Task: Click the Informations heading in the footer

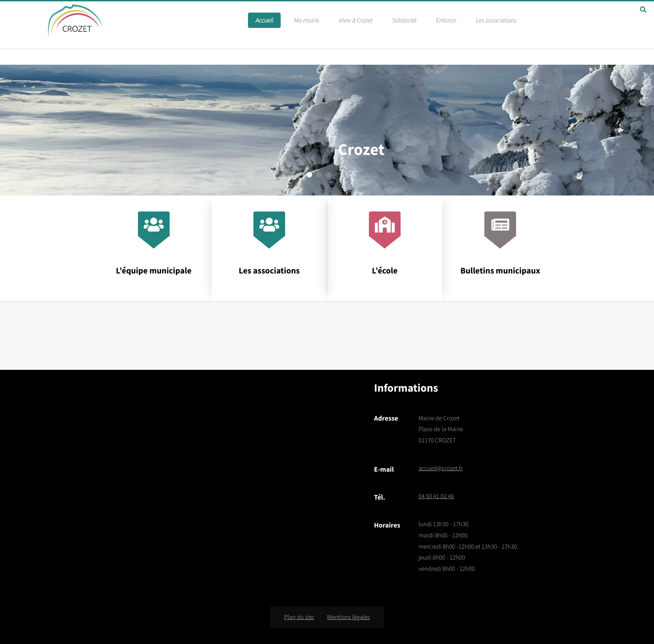Action: pyautogui.click(x=406, y=388)
